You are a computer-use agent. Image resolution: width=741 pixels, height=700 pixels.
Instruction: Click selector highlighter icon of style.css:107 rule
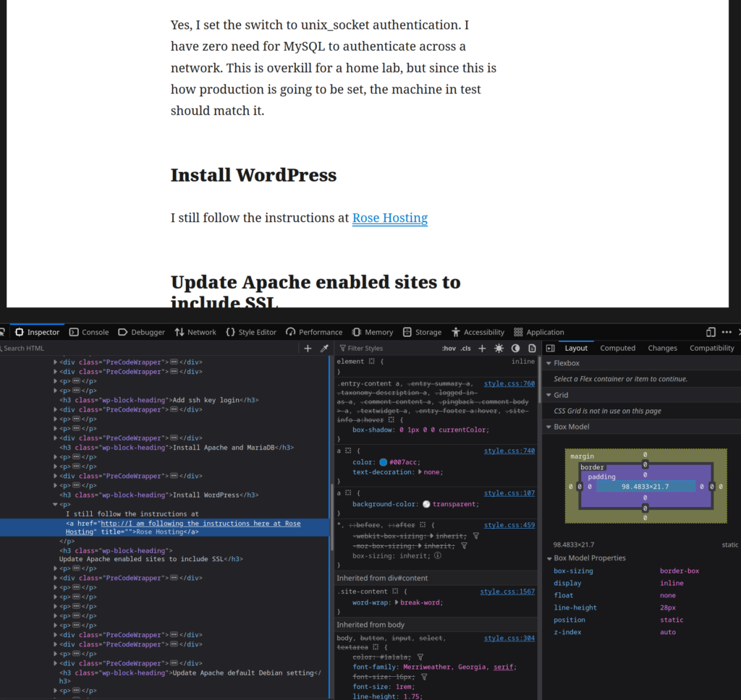[348, 492]
